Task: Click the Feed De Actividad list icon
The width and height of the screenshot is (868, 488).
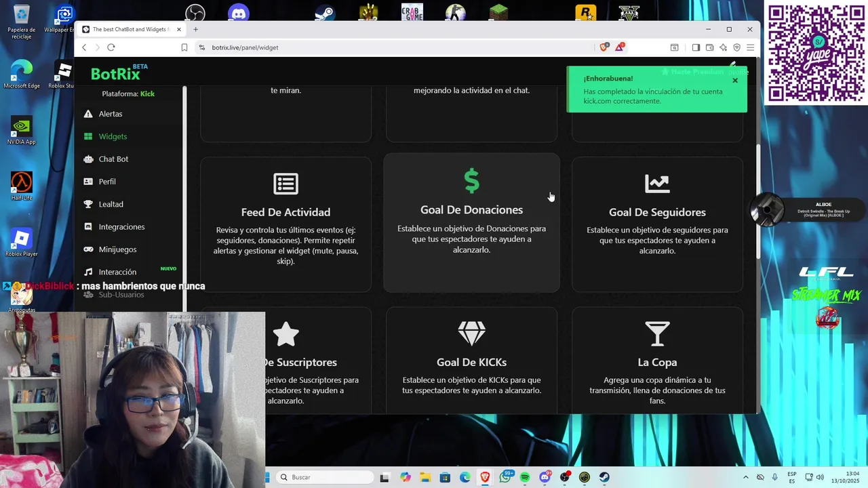Action: click(x=285, y=184)
